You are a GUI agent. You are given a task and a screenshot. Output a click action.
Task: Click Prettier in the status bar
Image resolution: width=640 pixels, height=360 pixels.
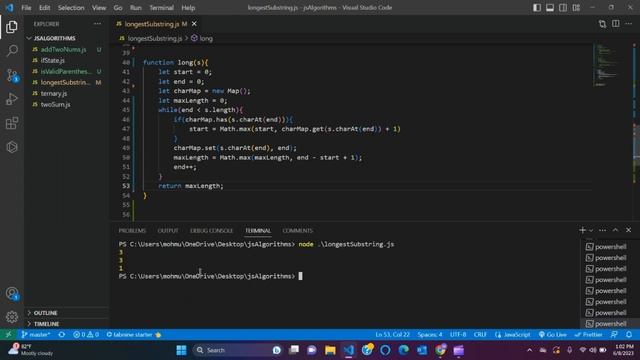click(x=589, y=335)
